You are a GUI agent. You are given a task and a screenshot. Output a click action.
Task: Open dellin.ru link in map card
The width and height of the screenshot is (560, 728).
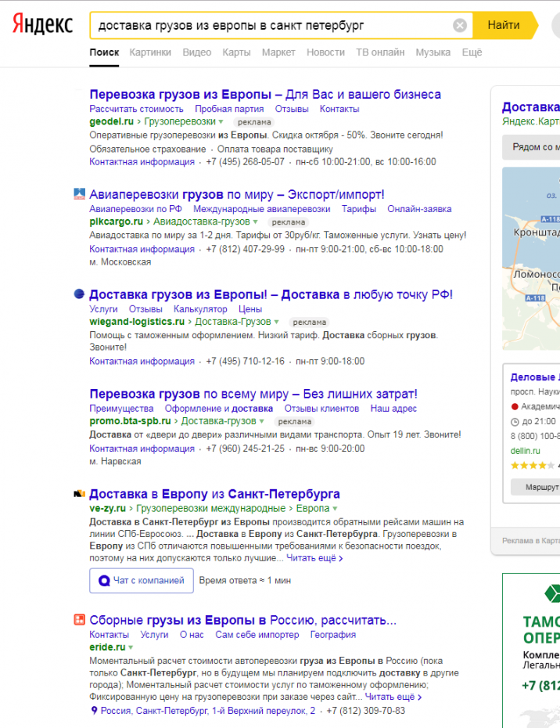tap(526, 451)
